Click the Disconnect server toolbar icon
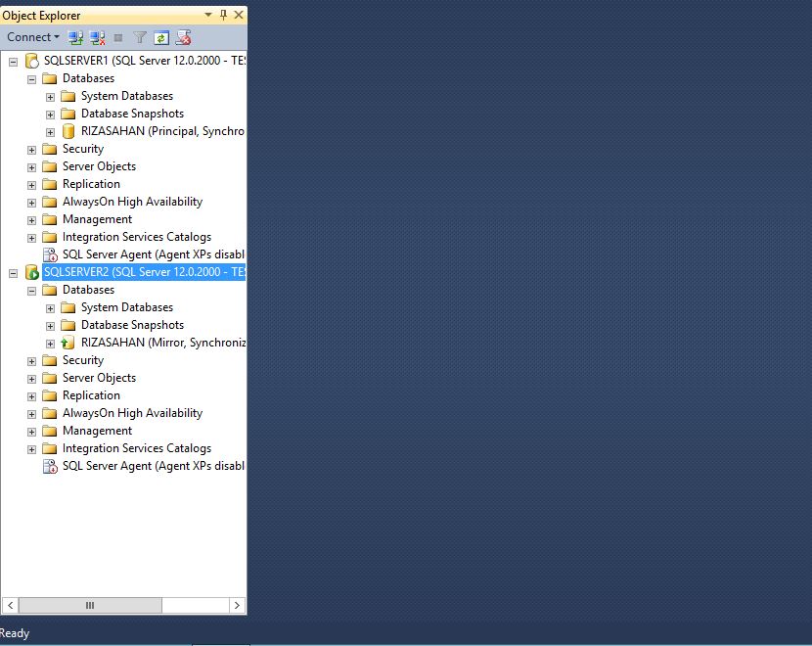 (x=97, y=37)
